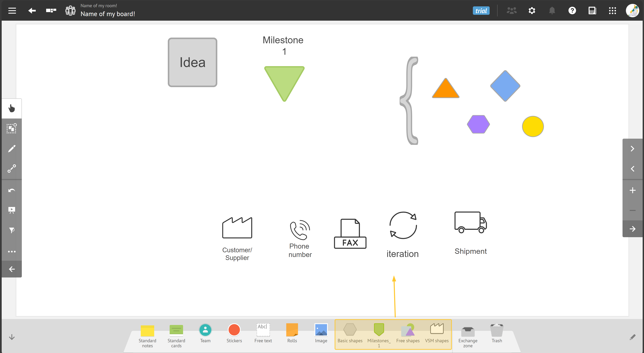The image size is (644, 353).
Task: Select the grey Idea card
Action: 192,62
